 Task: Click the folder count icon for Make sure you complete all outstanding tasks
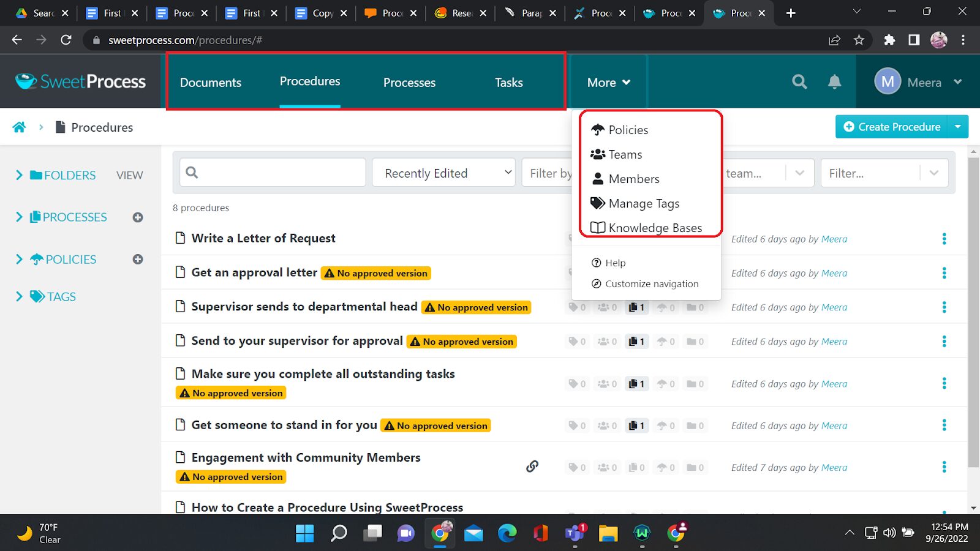695,384
